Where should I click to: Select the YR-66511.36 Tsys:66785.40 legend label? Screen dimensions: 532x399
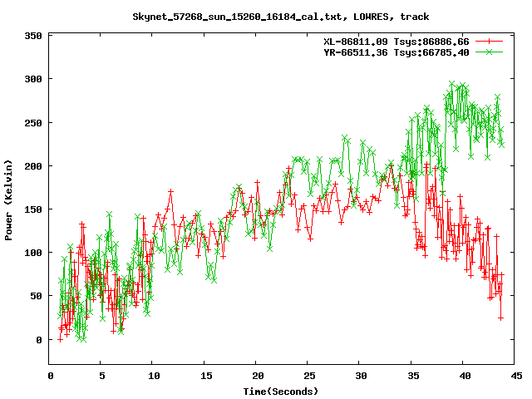pos(396,52)
